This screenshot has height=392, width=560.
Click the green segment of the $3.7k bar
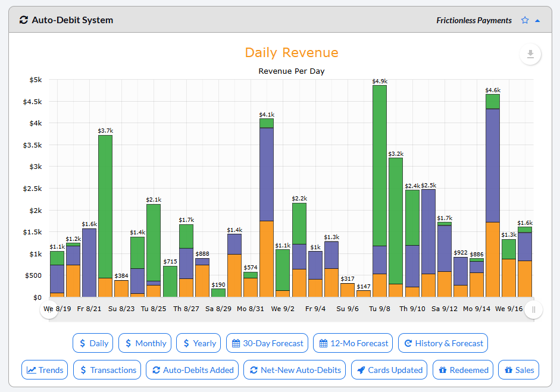coord(105,207)
